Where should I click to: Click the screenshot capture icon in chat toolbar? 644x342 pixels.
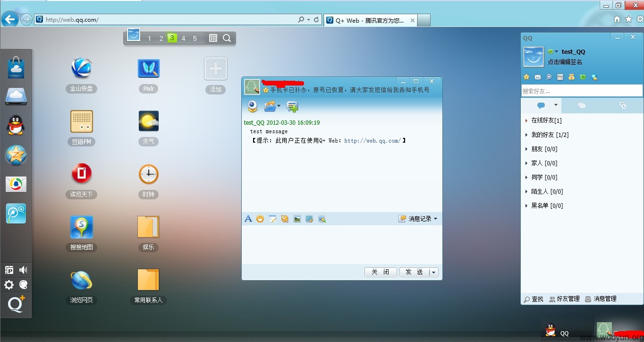(x=309, y=219)
